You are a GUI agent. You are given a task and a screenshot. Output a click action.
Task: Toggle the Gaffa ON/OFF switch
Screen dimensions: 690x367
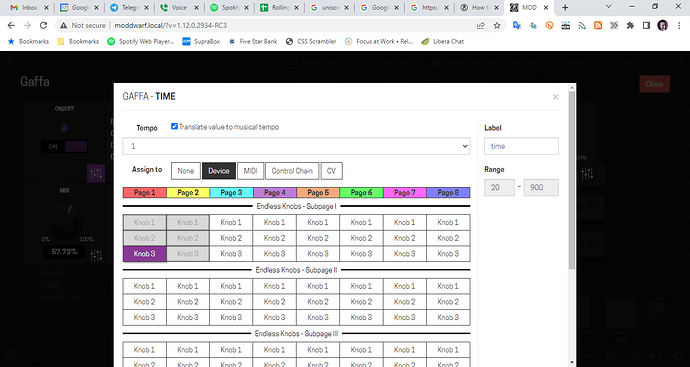[x=64, y=147]
